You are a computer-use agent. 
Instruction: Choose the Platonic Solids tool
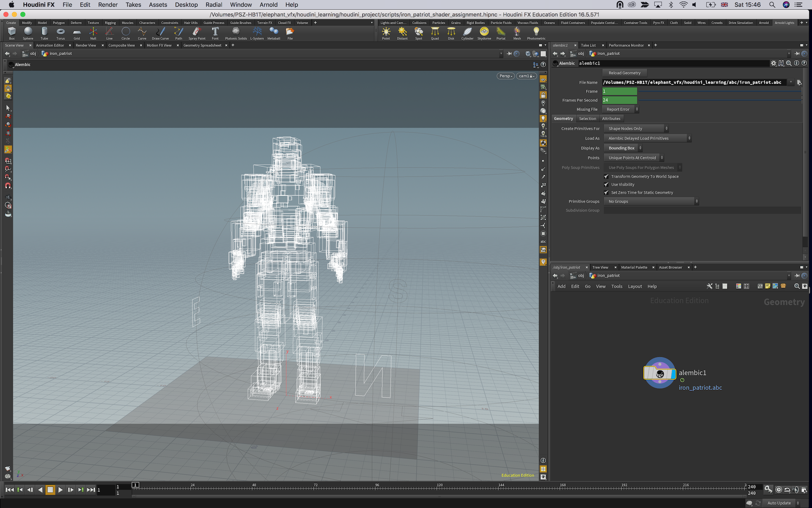[x=236, y=33]
